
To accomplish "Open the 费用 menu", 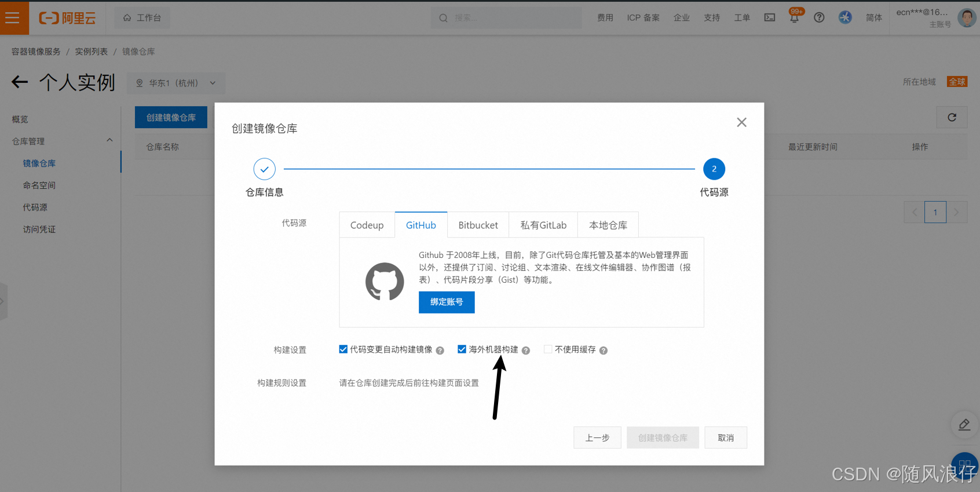I will 605,18.
